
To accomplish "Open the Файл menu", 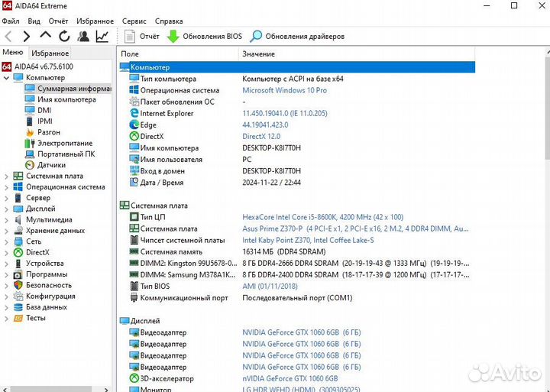I will pos(11,21).
